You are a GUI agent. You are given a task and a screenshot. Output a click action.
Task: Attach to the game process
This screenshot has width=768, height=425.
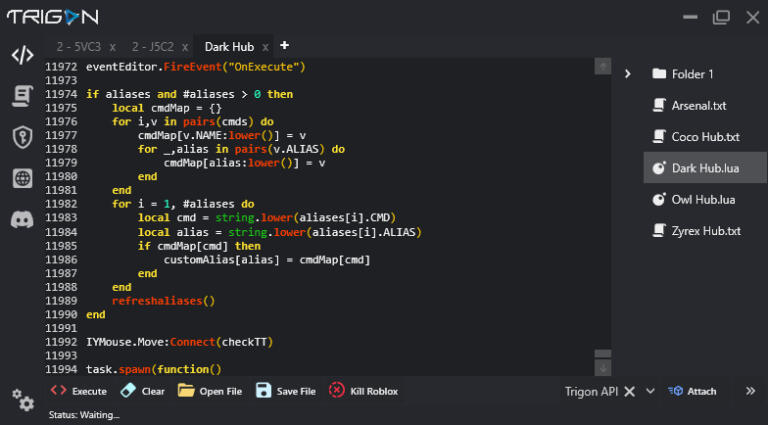coord(692,391)
